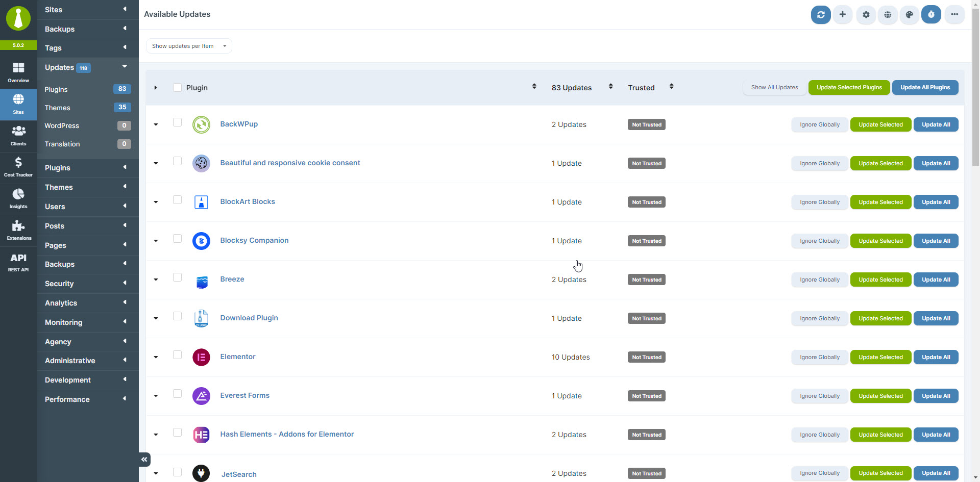
Task: Expand the Hash Elements row details
Action: 156,435
